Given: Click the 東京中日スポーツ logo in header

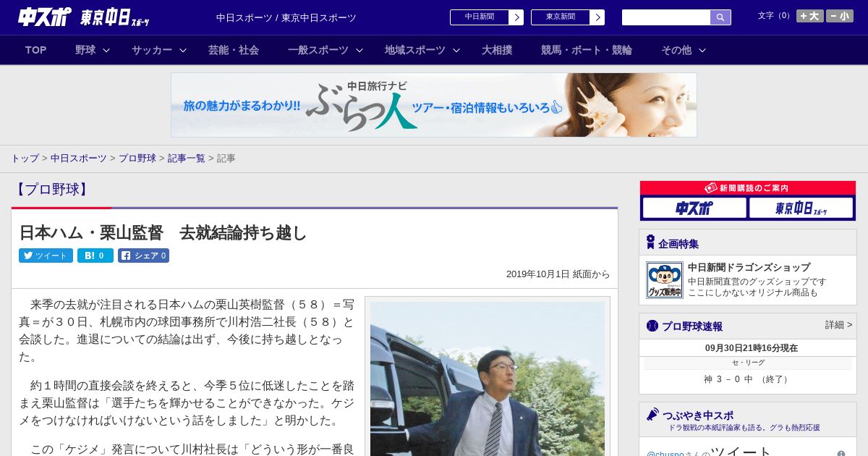Looking at the screenshot, I should coord(115,17).
